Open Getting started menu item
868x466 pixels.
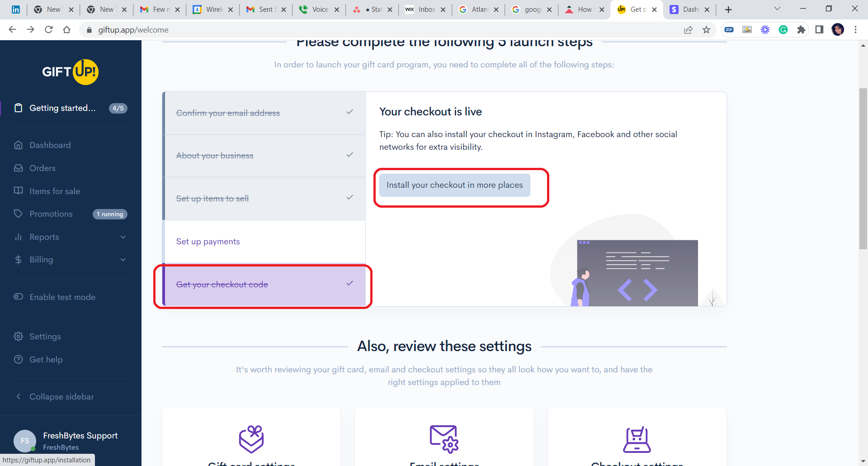coord(62,108)
